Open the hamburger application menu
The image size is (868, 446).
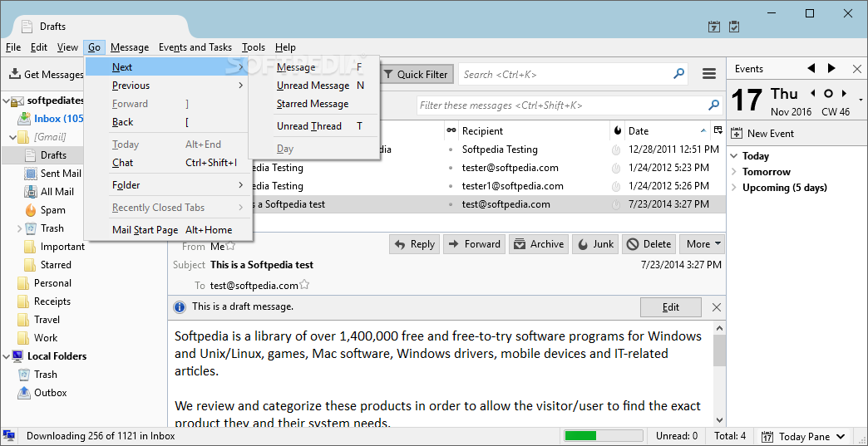coord(709,74)
